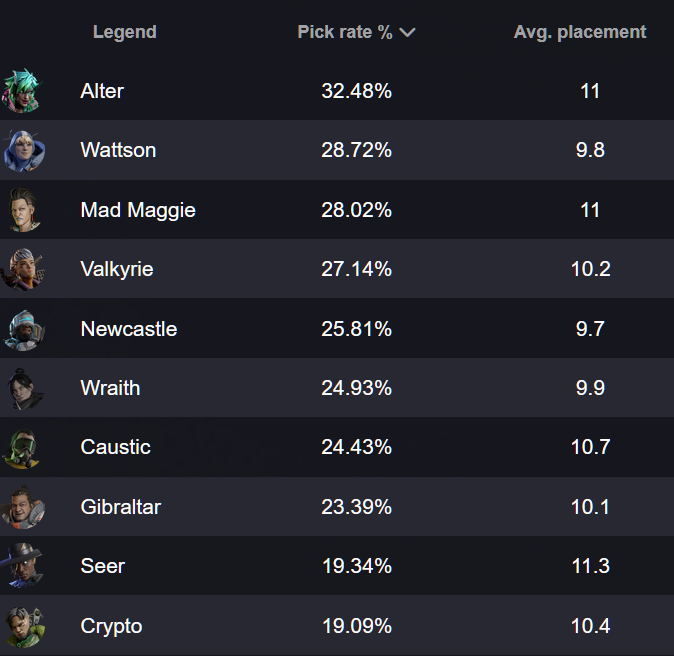Click Alter's legend portrait icon
This screenshot has width=674, height=656.
tap(21, 91)
